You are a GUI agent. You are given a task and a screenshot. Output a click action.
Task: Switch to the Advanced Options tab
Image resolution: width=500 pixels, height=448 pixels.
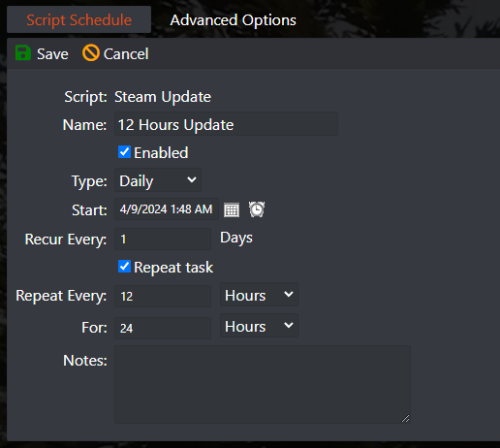point(233,20)
